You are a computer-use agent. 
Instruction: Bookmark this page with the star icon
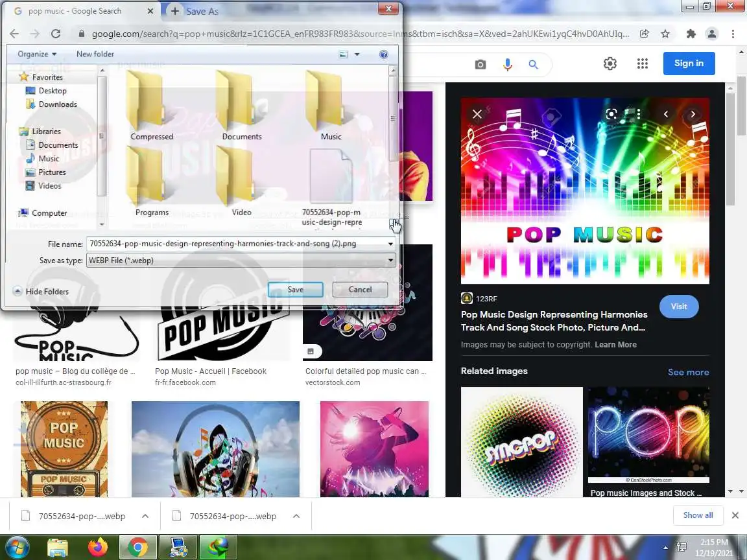point(665,34)
